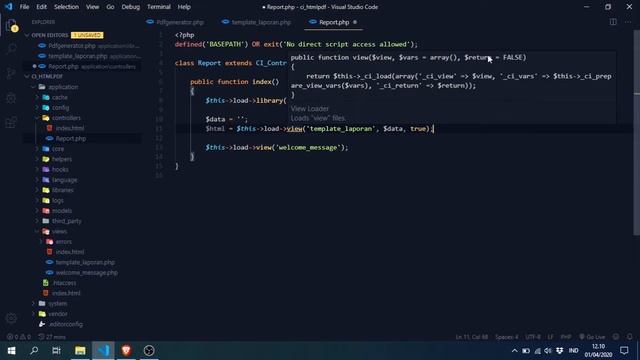Change encoding via UTF-8 status item
This screenshot has width=640, height=360.
(533, 337)
